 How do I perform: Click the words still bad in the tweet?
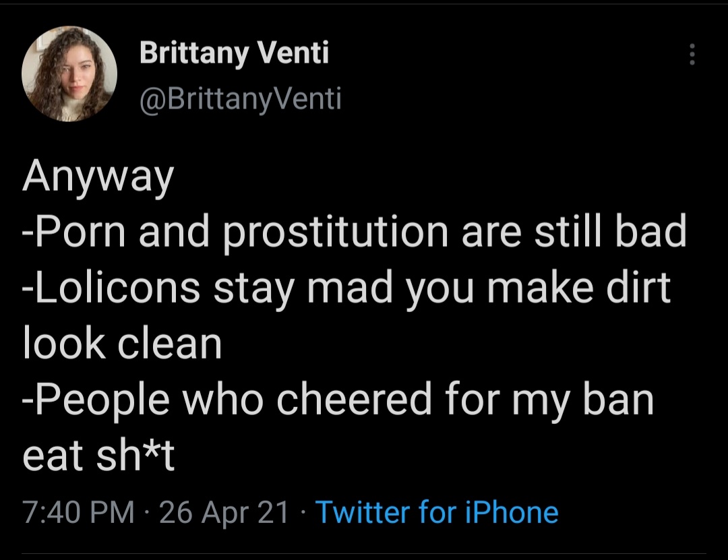[611, 230]
